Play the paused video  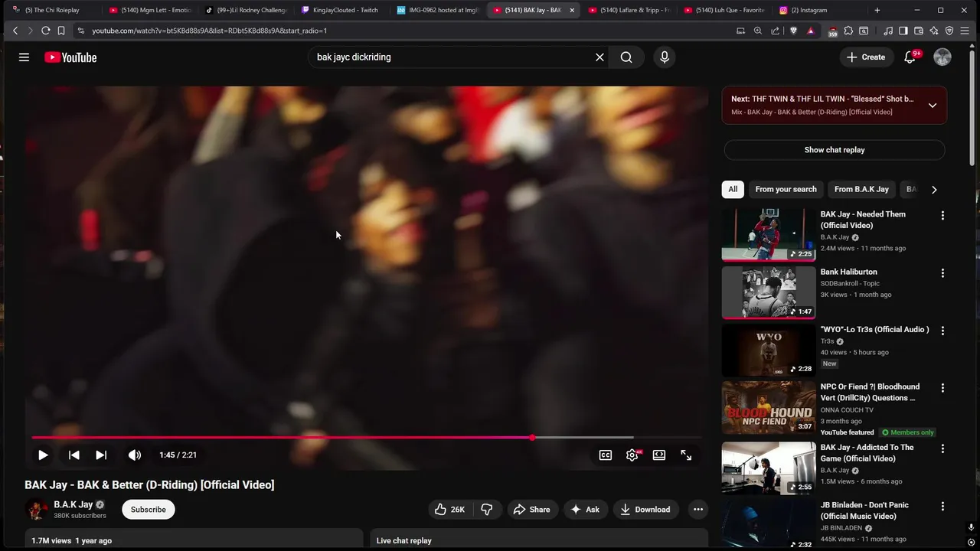43,455
